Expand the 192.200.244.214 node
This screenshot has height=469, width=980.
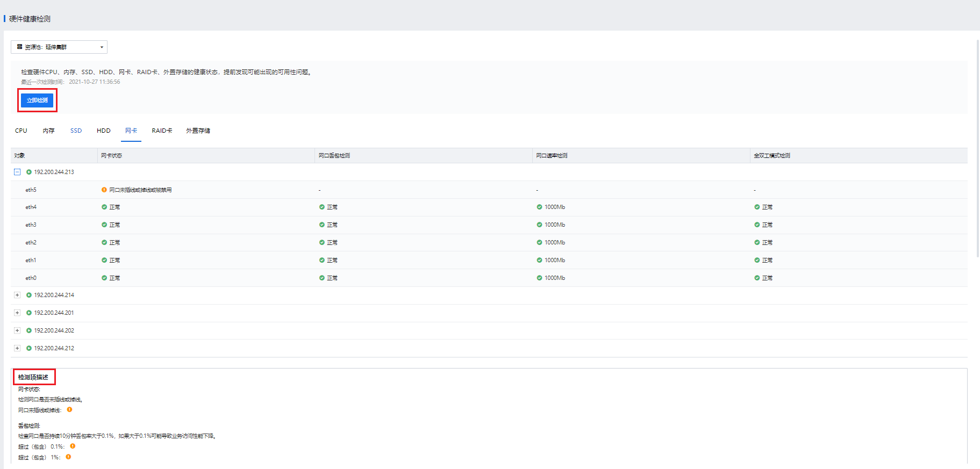(x=17, y=295)
